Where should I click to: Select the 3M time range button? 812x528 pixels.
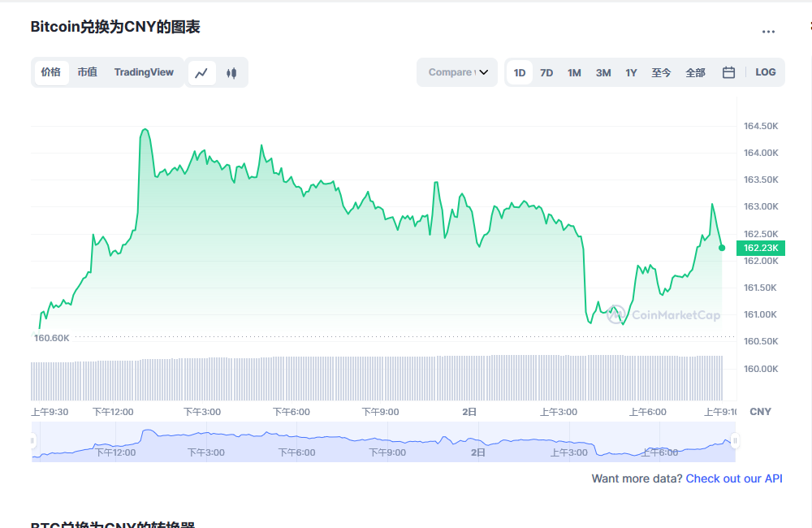point(603,72)
